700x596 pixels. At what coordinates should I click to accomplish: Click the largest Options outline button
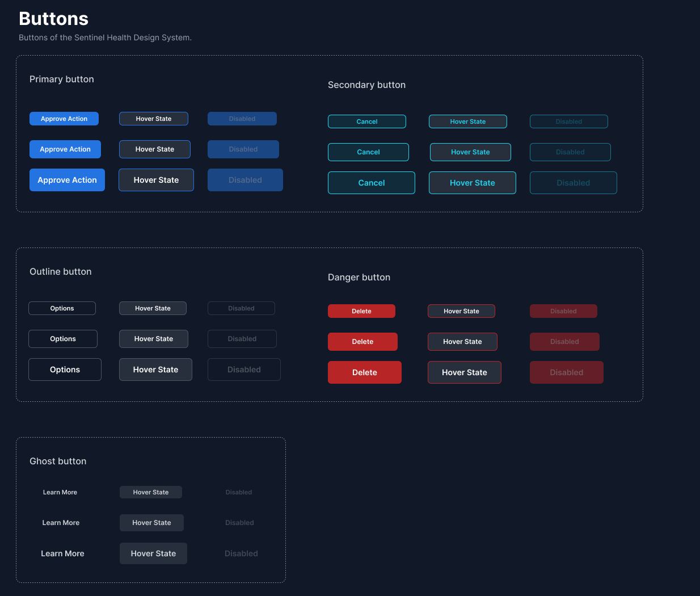coord(65,370)
